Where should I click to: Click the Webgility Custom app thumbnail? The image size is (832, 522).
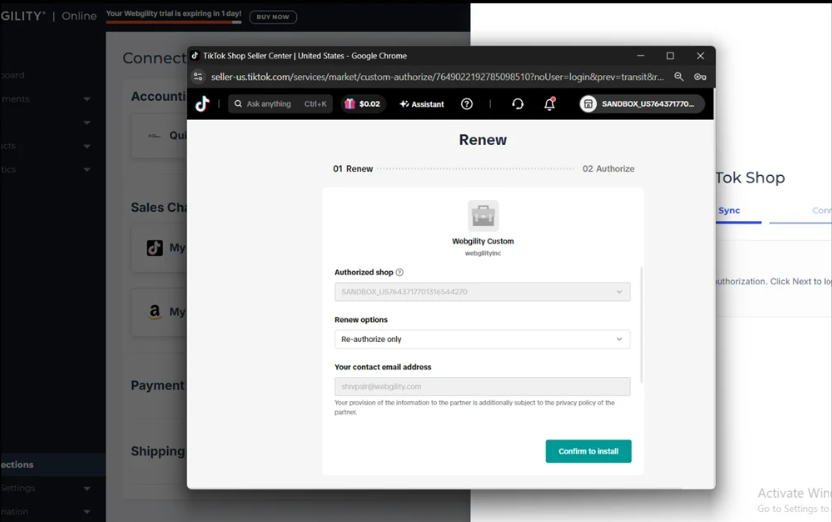click(483, 215)
